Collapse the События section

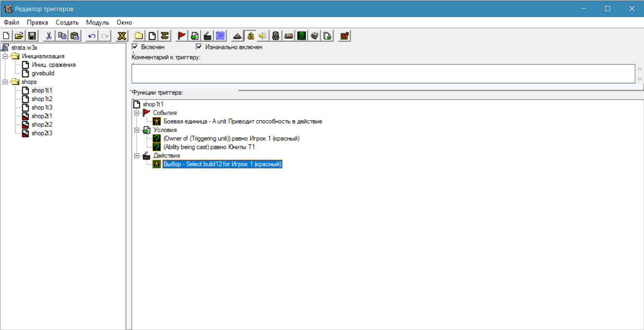point(137,113)
